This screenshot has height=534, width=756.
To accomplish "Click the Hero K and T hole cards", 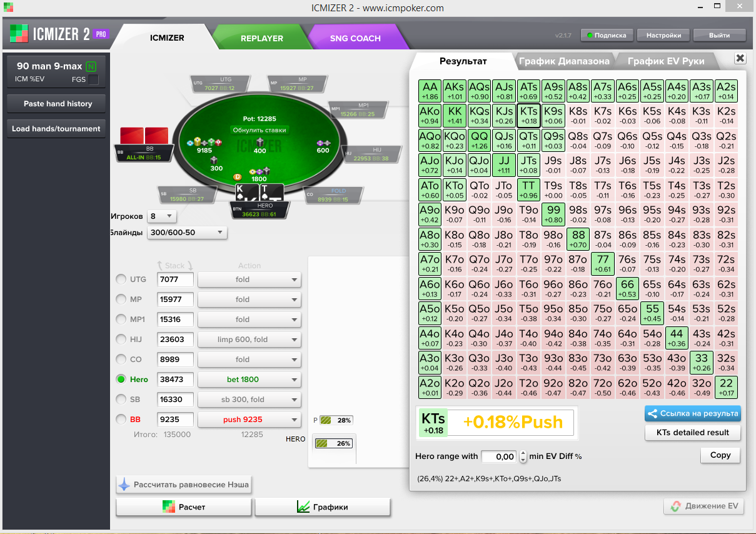I will pyautogui.click(x=260, y=193).
